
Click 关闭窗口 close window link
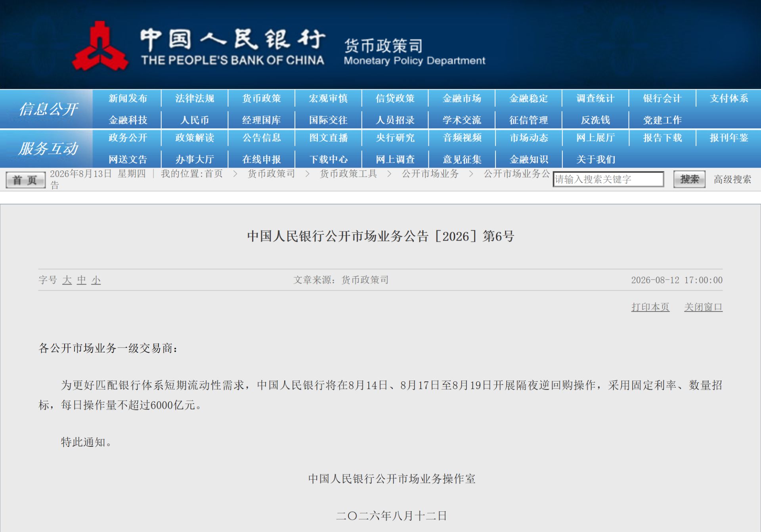703,307
